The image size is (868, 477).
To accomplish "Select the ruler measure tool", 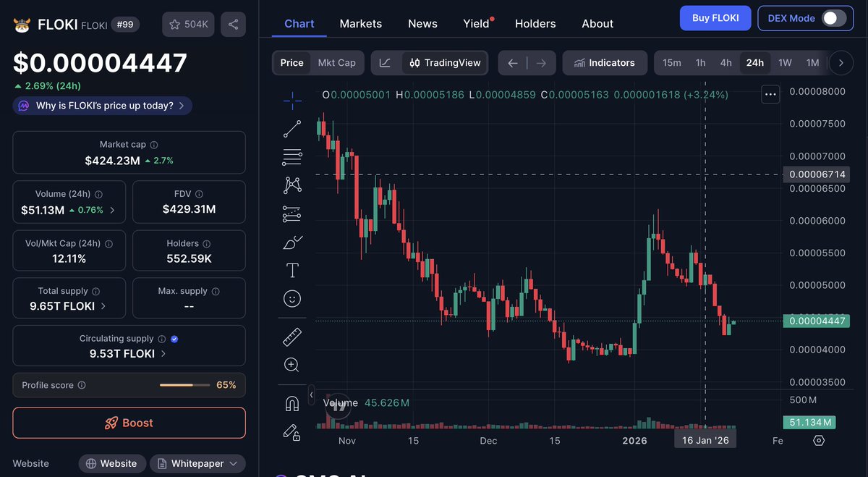I will click(x=292, y=337).
